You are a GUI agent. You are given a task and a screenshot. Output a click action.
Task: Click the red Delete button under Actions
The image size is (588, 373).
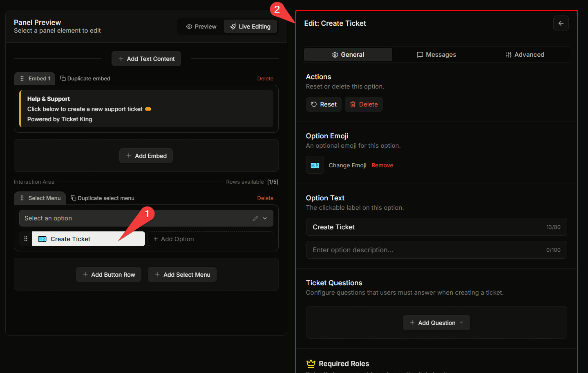pyautogui.click(x=364, y=104)
